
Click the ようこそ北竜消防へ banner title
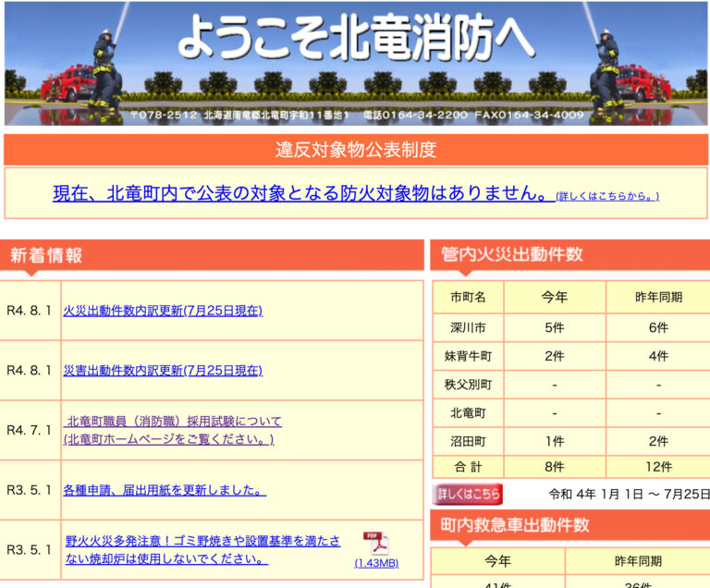pos(355,37)
